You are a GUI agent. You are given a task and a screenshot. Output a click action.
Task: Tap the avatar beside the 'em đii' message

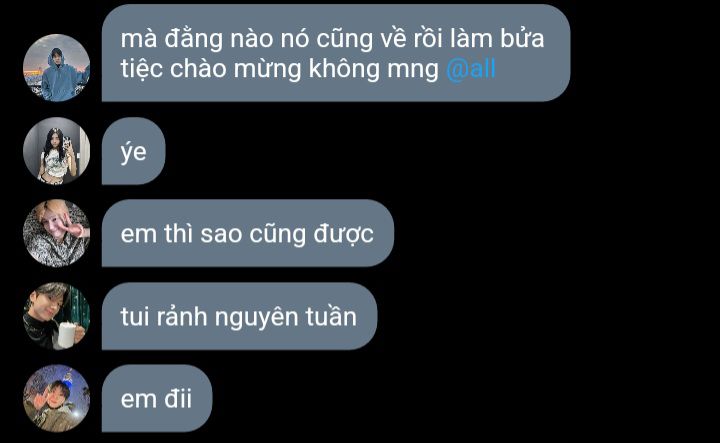click(56, 398)
